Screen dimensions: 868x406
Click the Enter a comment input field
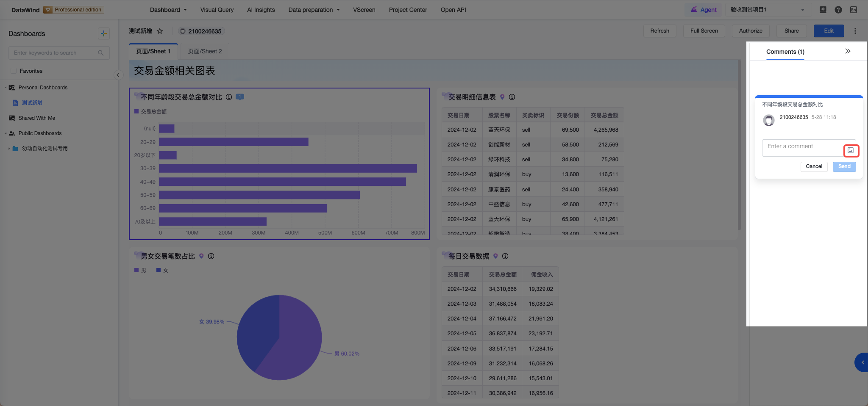[x=803, y=148]
